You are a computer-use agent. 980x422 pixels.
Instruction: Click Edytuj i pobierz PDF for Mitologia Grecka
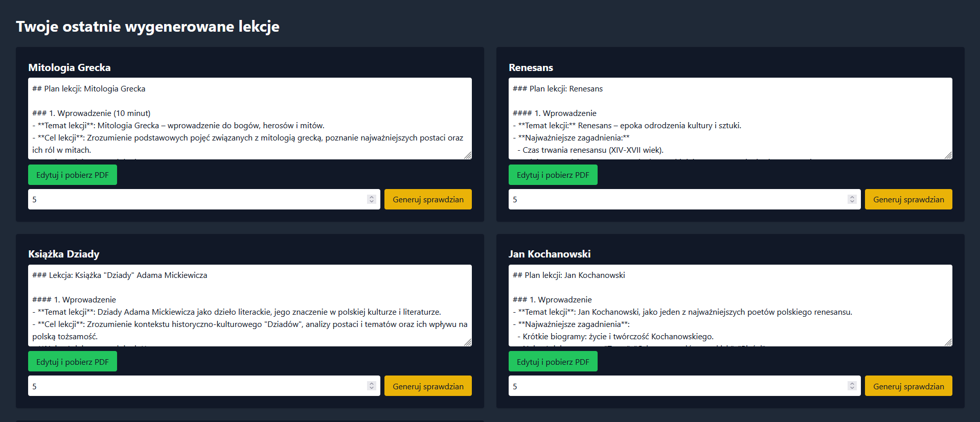(72, 175)
